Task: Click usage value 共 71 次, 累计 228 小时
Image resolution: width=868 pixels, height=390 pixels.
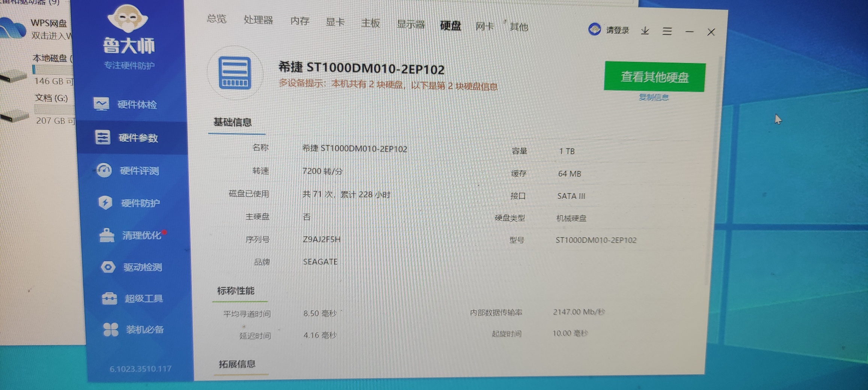Action: [x=347, y=195]
